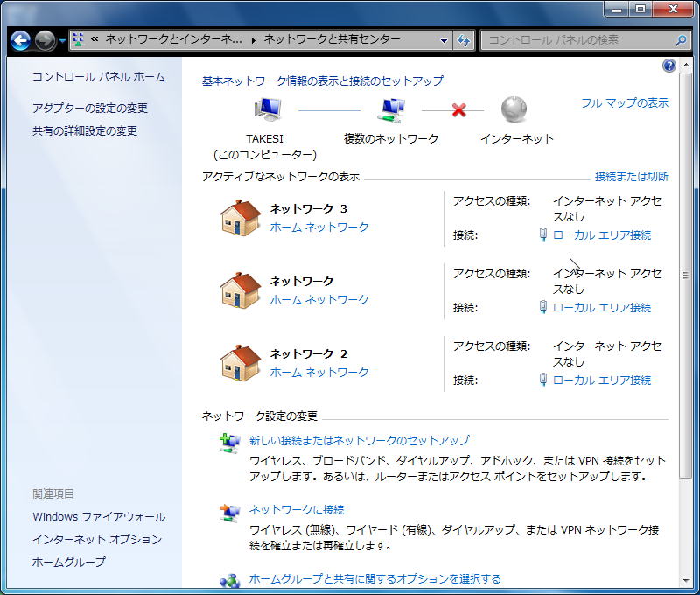Click the Back navigation arrow button
The image size is (700, 595).
click(x=20, y=41)
